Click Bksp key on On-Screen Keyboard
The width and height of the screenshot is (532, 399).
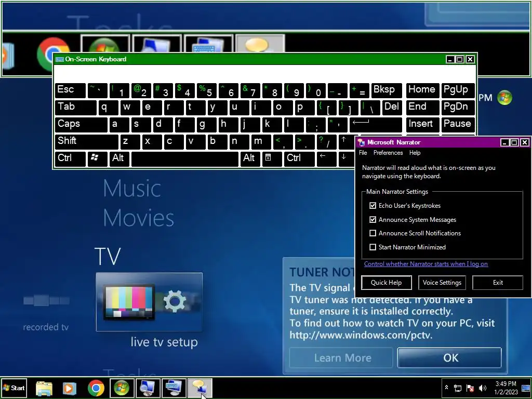[387, 90]
